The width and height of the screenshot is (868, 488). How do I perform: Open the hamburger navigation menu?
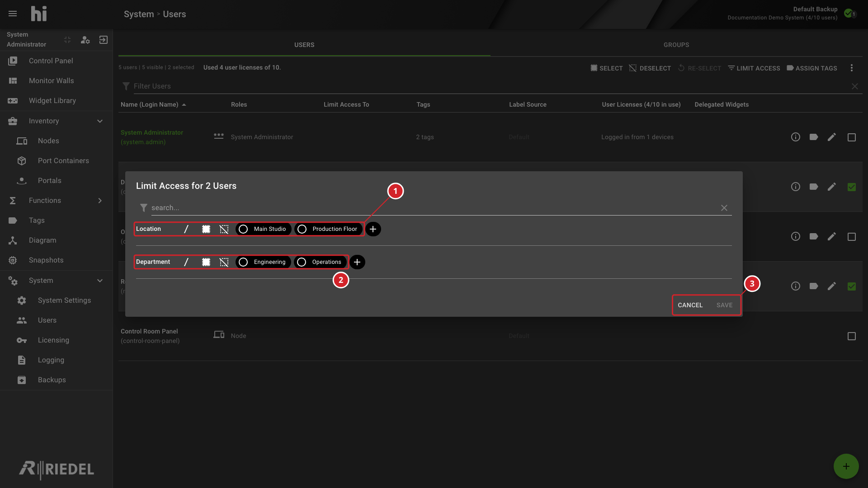[x=13, y=14]
